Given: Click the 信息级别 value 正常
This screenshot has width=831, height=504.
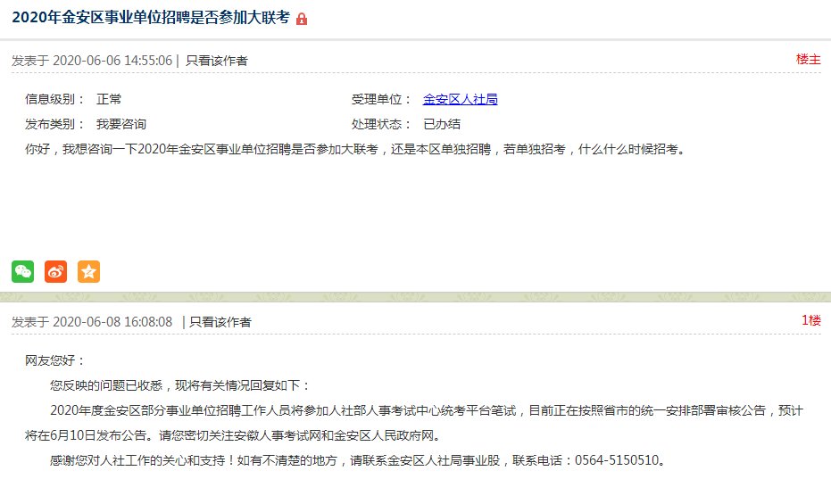Looking at the screenshot, I should pos(109,99).
